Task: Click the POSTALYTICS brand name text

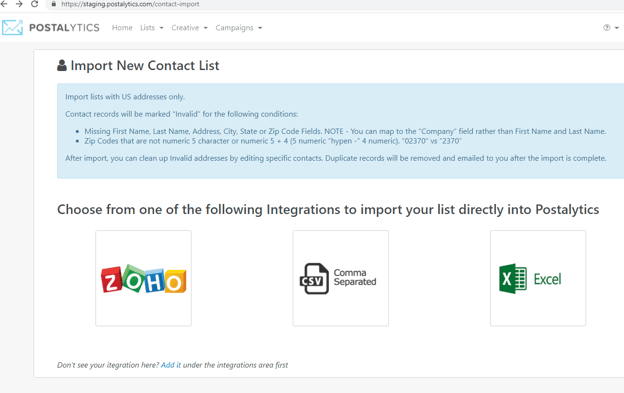Action: point(64,27)
